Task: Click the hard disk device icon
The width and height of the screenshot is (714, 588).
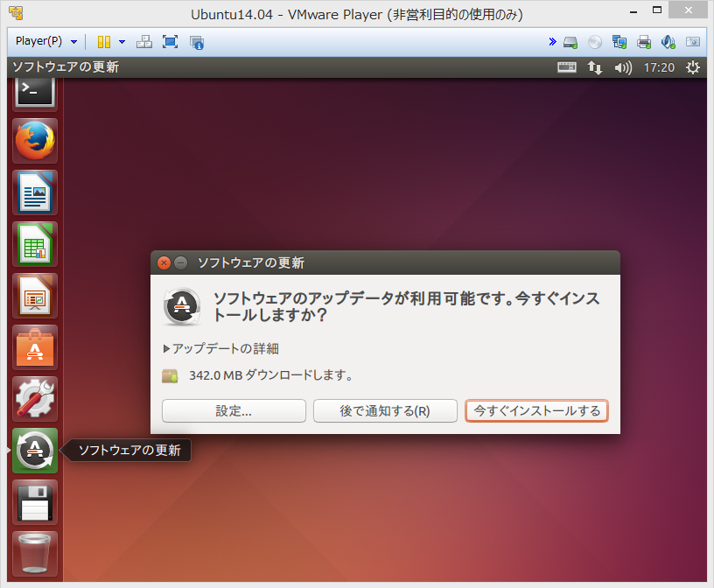Action: coord(570,42)
